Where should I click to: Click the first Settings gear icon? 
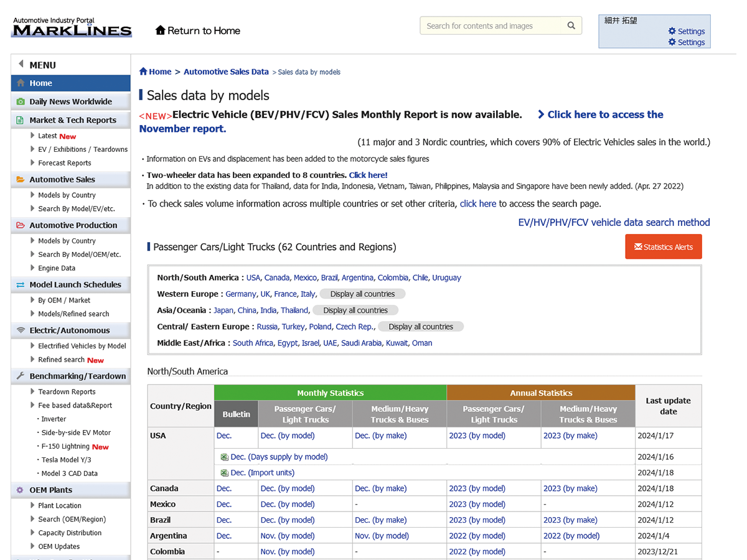(x=672, y=31)
